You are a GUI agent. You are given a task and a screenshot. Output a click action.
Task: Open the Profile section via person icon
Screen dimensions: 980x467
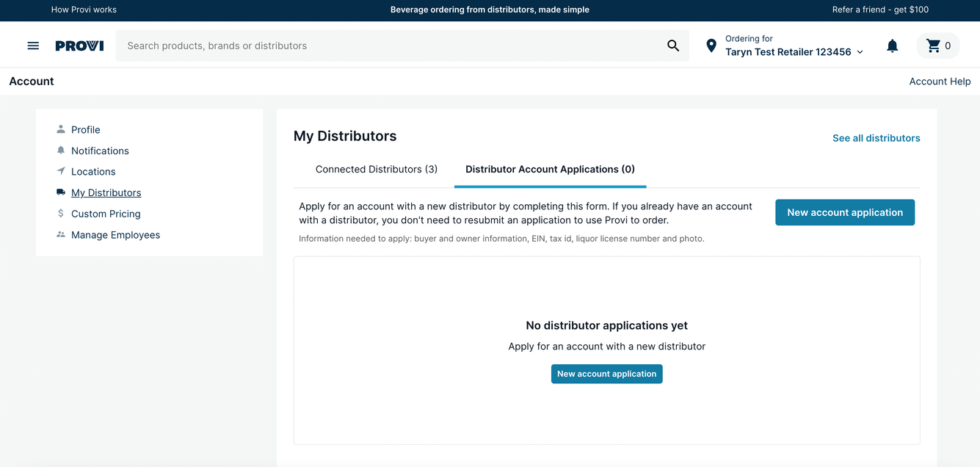pyautogui.click(x=60, y=129)
